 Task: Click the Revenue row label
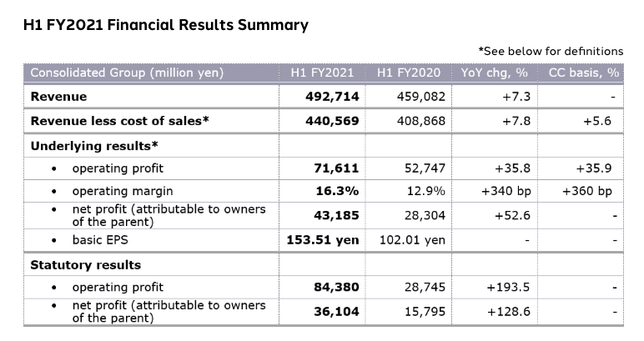point(58,97)
